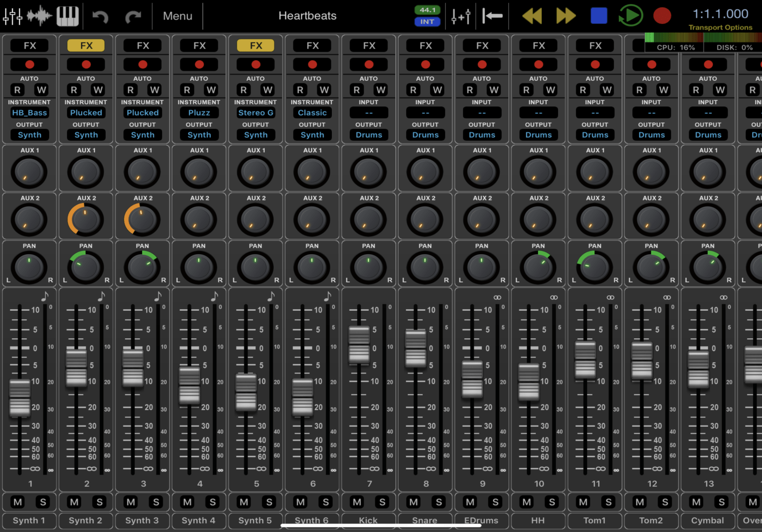Click the 44.1 sample rate indicator
Screen dimensions: 762x532
(x=427, y=10)
